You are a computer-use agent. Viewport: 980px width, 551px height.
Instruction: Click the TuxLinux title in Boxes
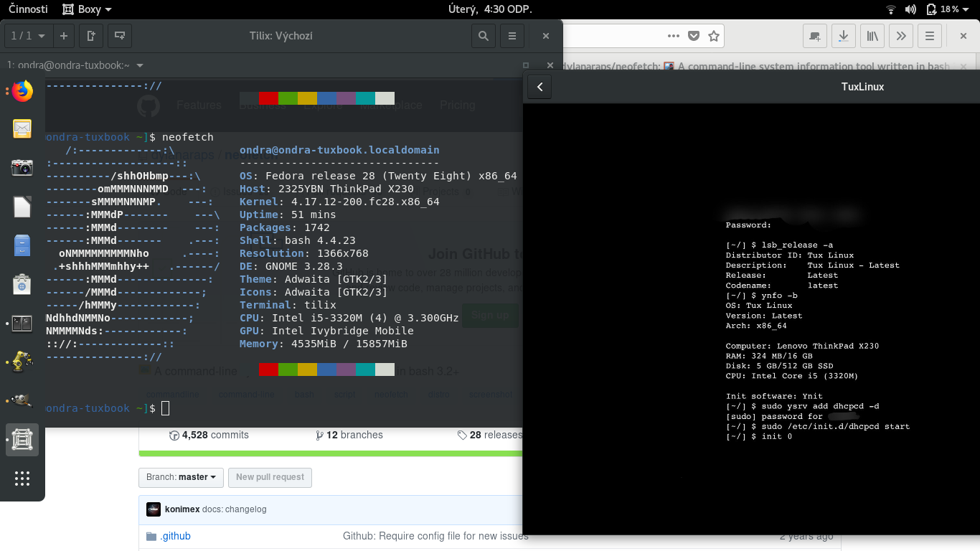862,87
